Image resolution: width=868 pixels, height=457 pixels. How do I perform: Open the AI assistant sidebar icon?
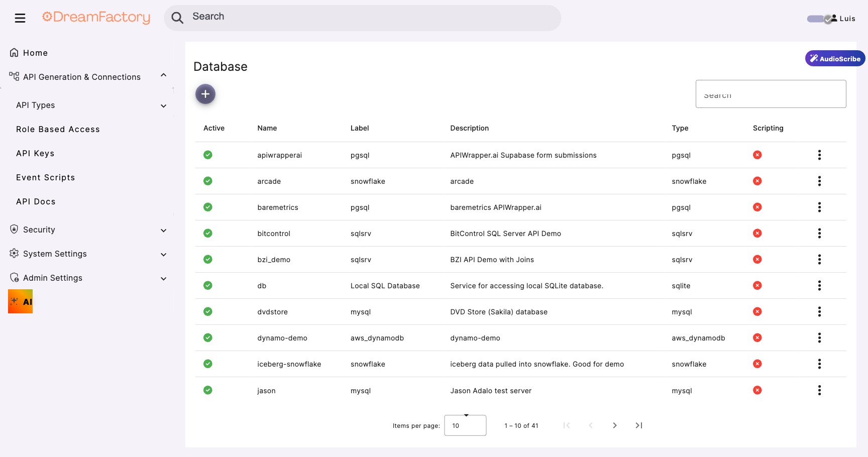click(x=20, y=301)
